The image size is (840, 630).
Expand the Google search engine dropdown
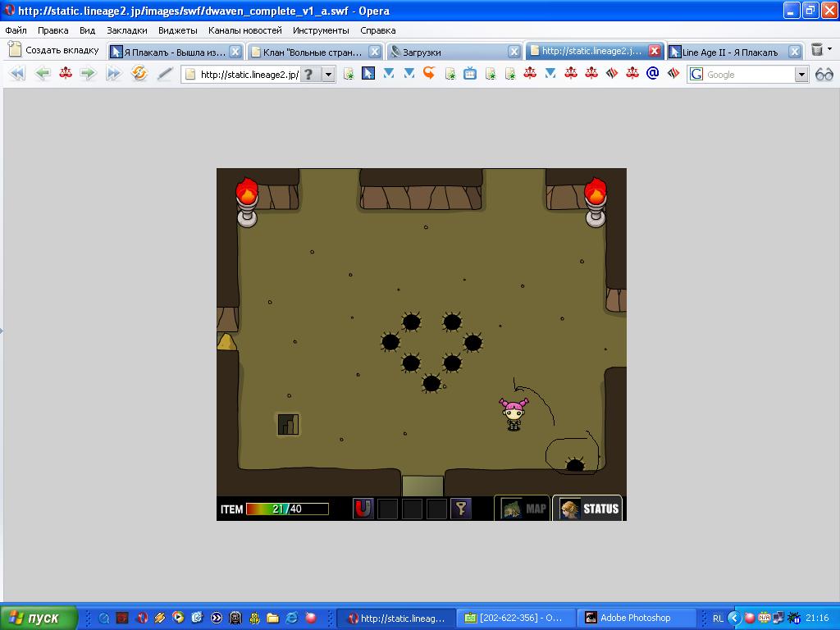tap(801, 75)
